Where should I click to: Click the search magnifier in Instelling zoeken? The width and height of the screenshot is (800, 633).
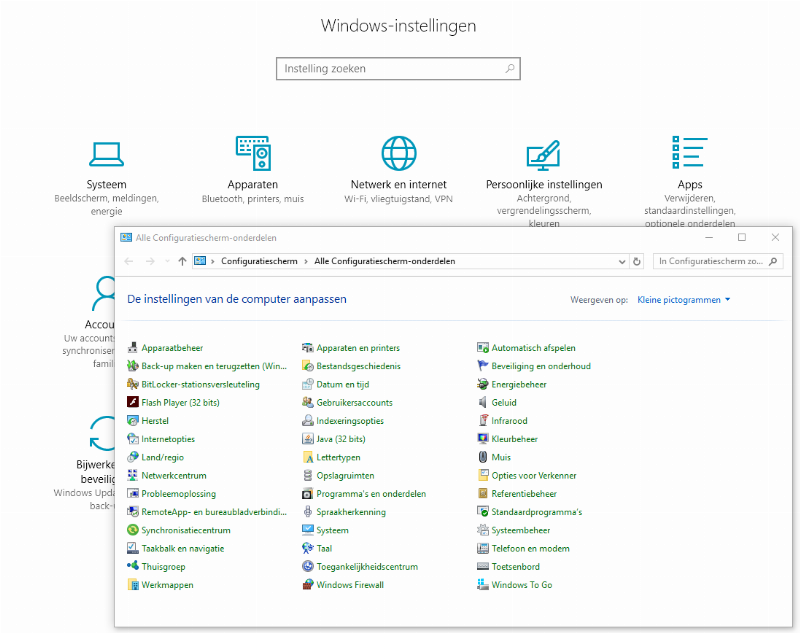[x=510, y=68]
